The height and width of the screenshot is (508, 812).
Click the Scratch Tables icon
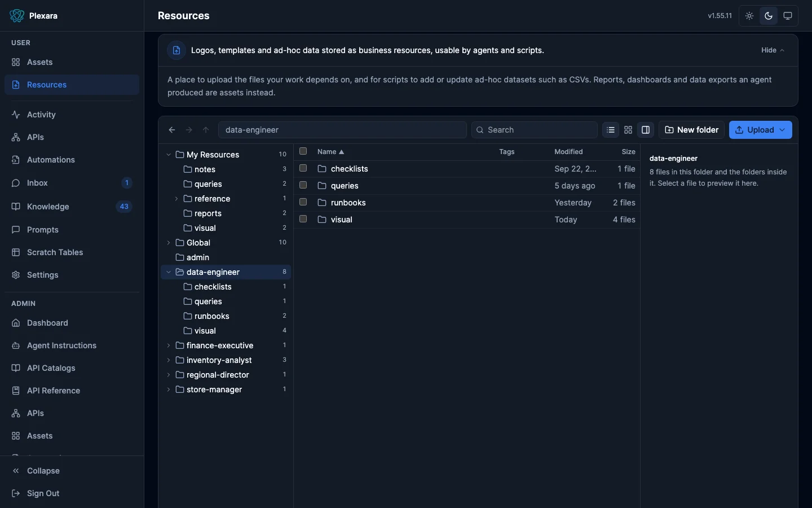(16, 252)
